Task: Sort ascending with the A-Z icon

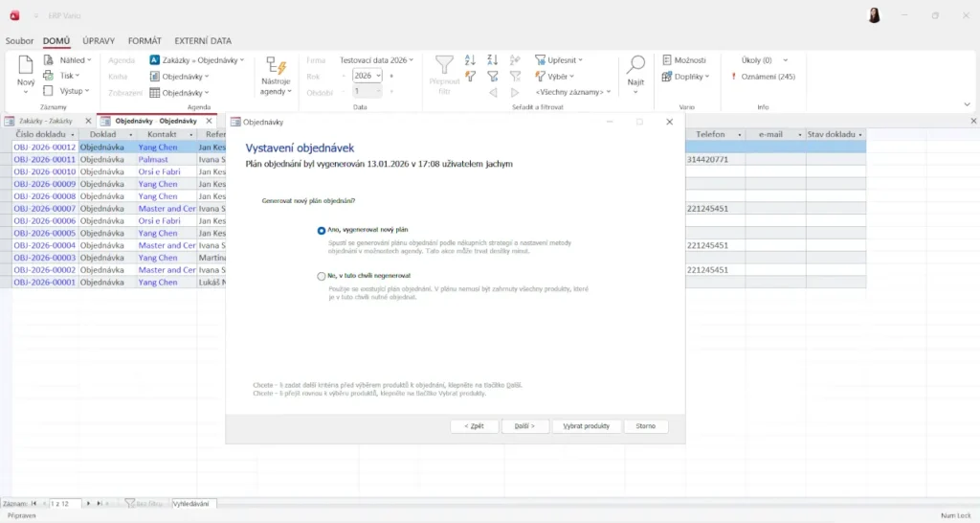Action: coord(470,59)
